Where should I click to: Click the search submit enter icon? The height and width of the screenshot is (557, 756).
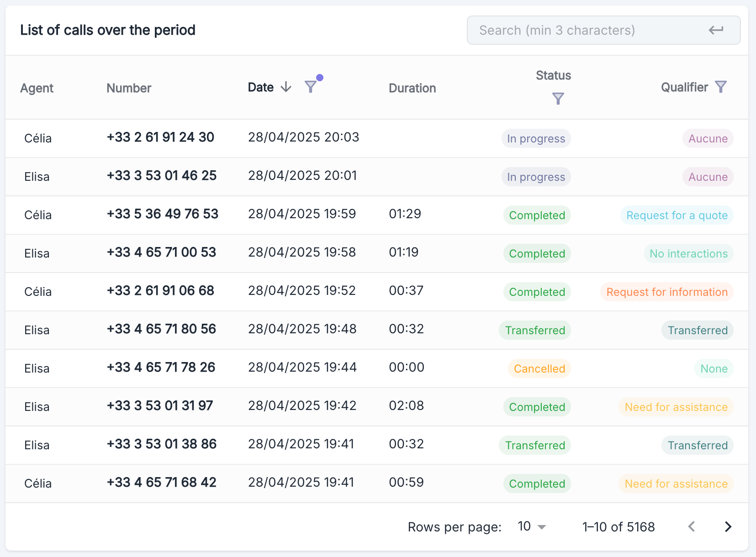click(716, 30)
